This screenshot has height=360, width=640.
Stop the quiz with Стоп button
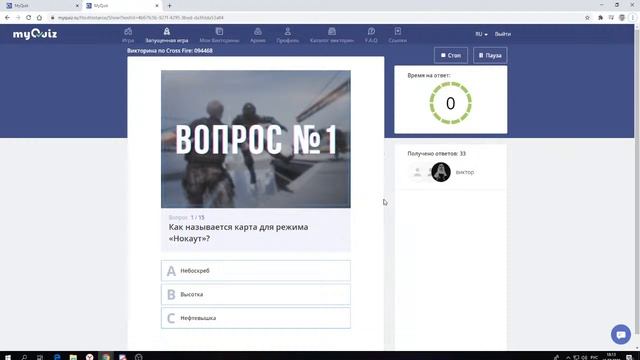click(x=451, y=55)
